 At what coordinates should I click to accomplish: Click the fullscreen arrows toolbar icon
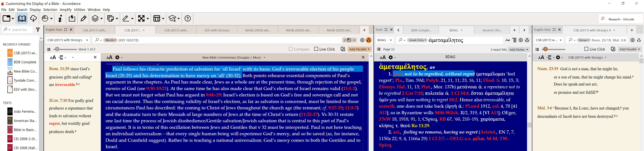coord(141,18)
